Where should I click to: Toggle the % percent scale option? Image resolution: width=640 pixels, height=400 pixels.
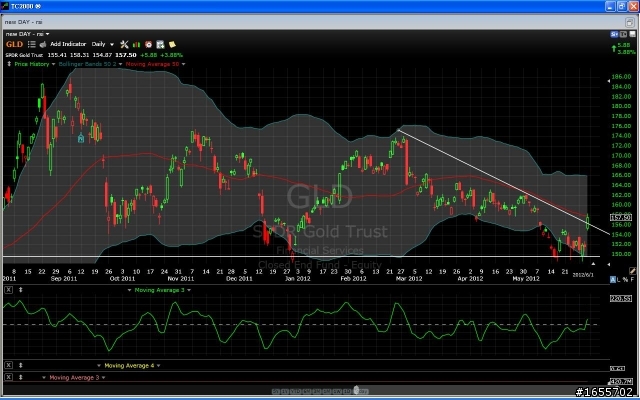[625, 280]
